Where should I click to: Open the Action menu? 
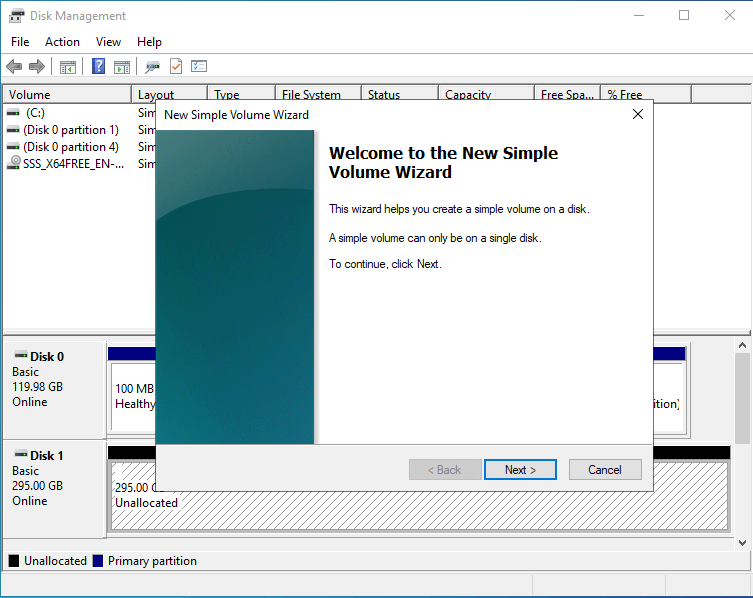(62, 42)
